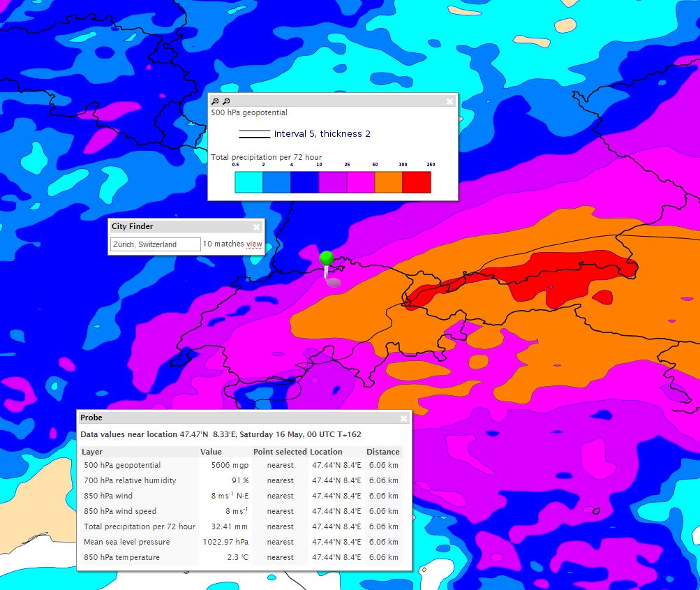The width and height of the screenshot is (700, 590).
Task: Click the Layer column header in Probe
Action: [92, 452]
